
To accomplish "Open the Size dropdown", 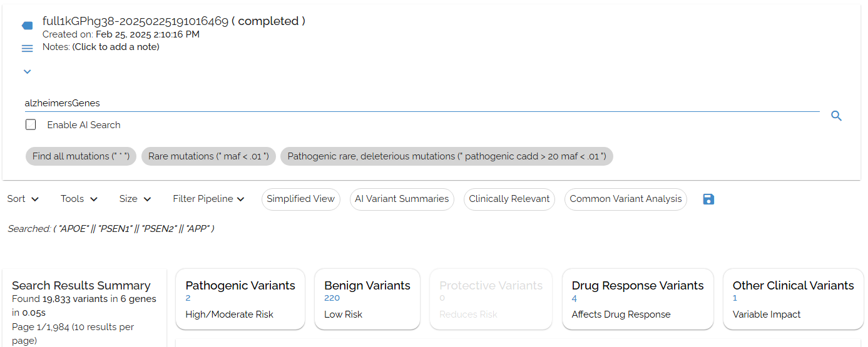I will (x=135, y=199).
